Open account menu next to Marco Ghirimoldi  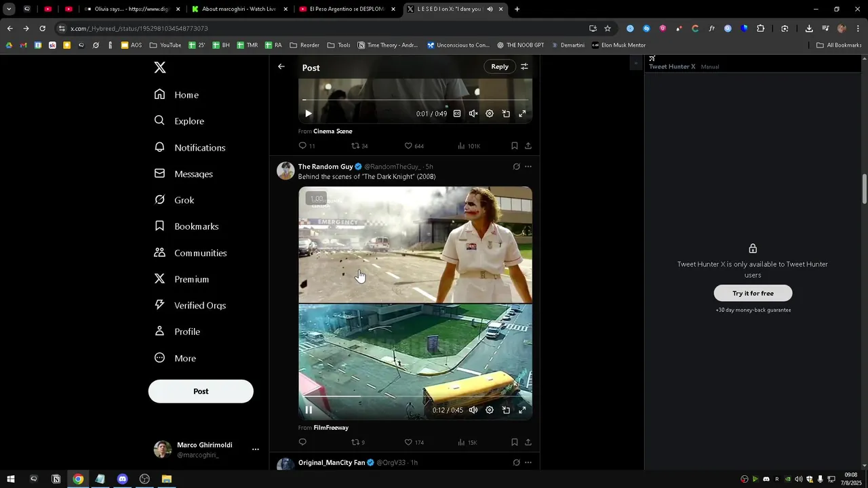tap(255, 449)
